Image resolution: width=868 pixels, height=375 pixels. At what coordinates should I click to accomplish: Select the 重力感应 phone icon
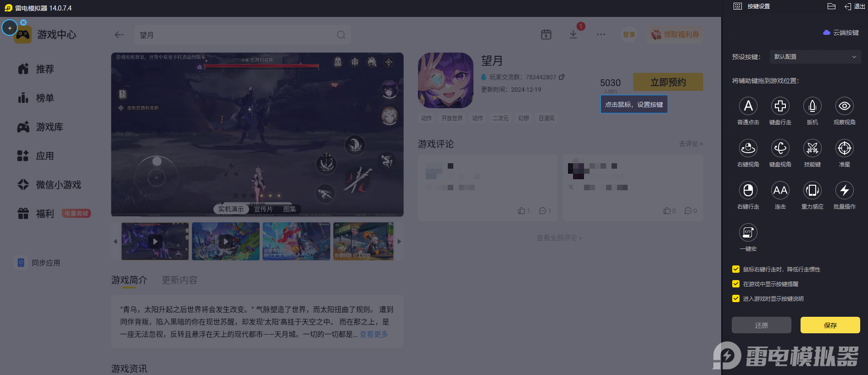point(812,190)
